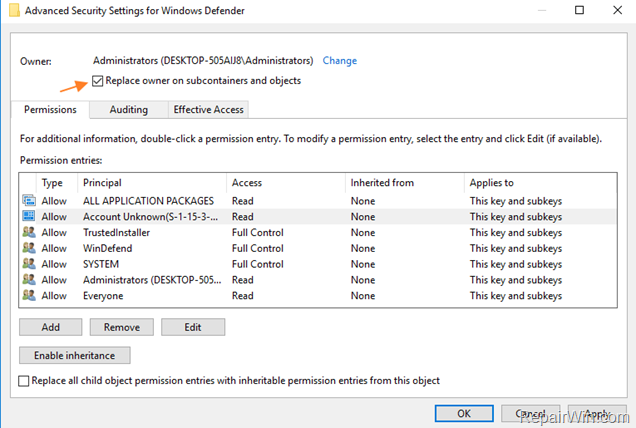Open the Effective Access tab
This screenshot has height=428, width=636.
coord(208,110)
